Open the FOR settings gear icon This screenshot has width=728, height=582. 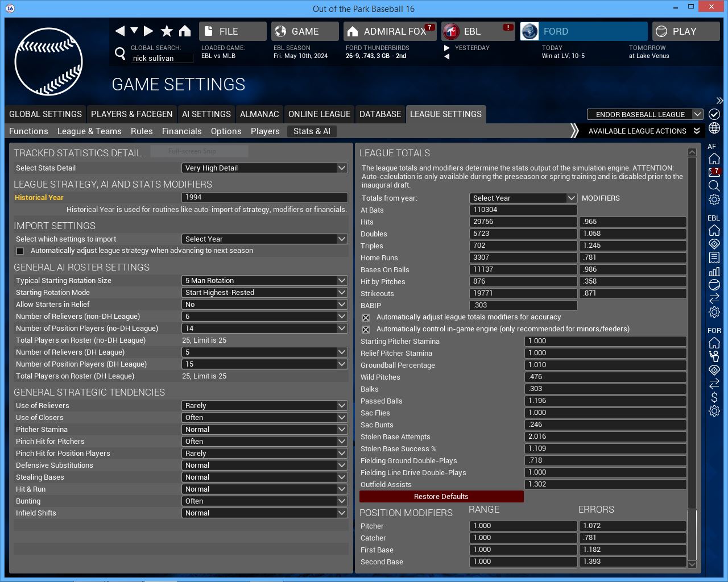(714, 411)
